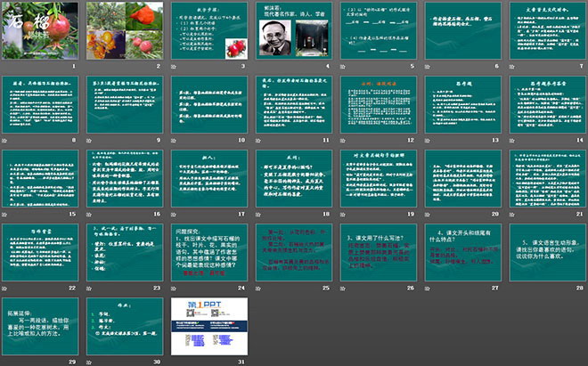Click the animation star icon under slide 29
The width and height of the screenshot is (588, 366).
click(x=5, y=362)
